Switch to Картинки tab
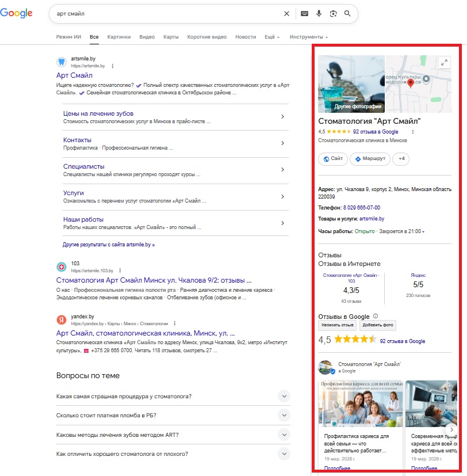This screenshot has height=476, width=467. (119, 37)
